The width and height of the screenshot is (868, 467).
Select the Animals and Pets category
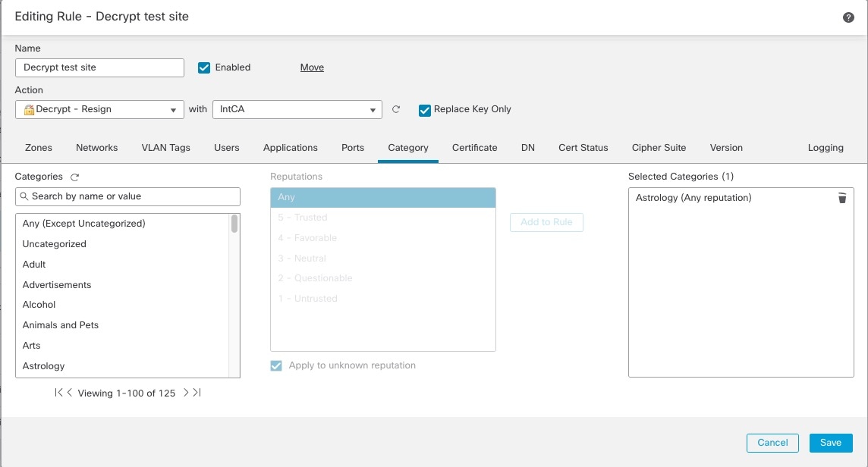click(x=122, y=325)
